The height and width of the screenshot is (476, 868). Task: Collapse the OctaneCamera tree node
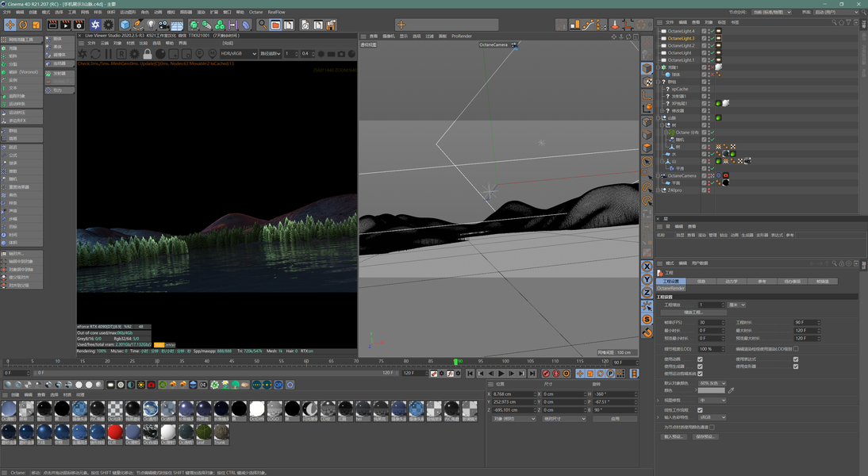(x=658, y=175)
